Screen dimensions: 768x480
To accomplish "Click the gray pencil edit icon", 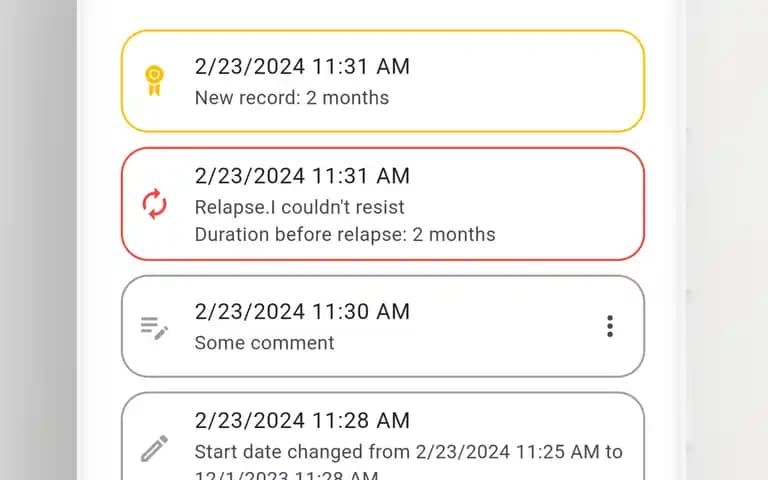I will [x=154, y=448].
